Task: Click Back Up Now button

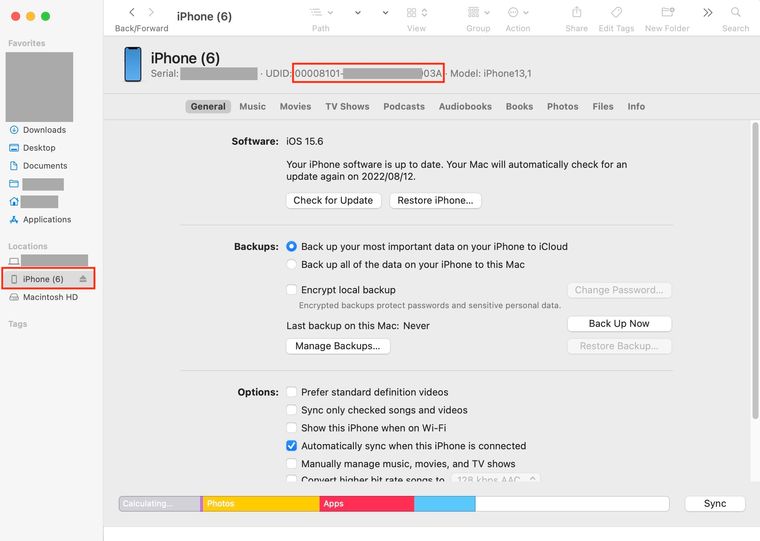Action: pos(619,324)
